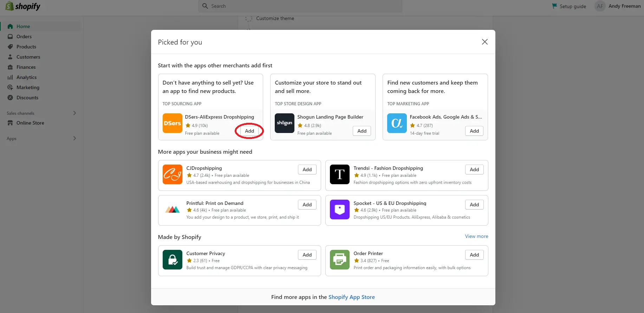Click the Customer Privacy lock icon

click(x=172, y=260)
